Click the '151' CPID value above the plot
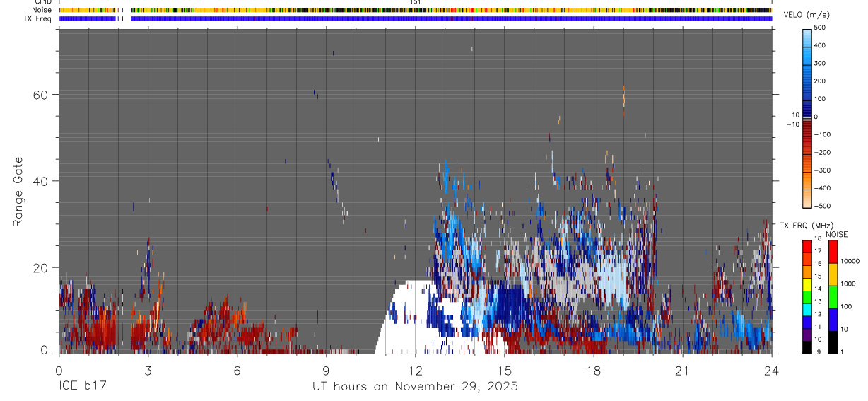This screenshot has height=401, width=868. (x=416, y=3)
